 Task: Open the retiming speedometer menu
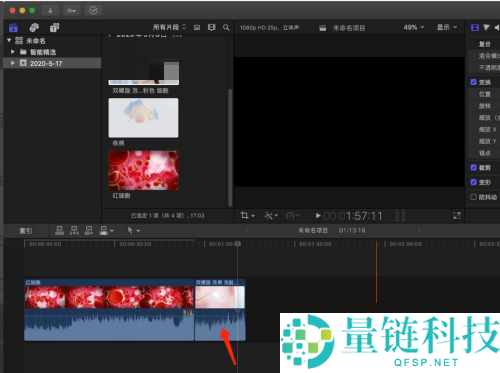coord(293,216)
